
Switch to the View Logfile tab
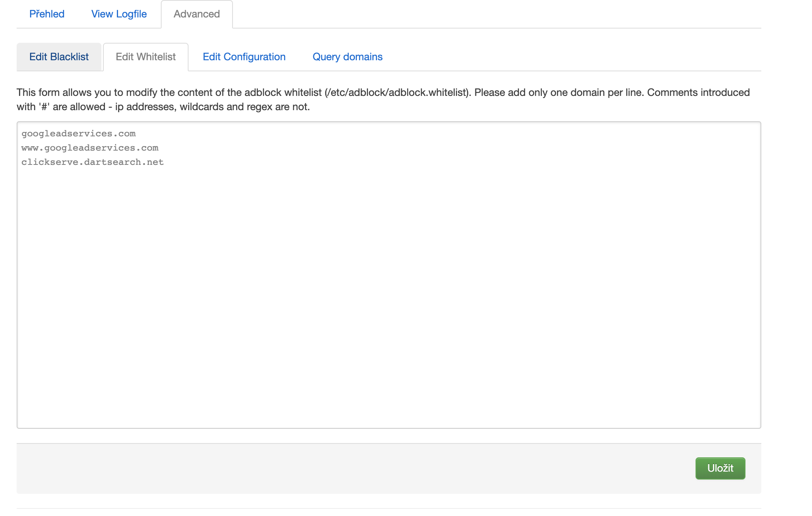[x=119, y=14]
